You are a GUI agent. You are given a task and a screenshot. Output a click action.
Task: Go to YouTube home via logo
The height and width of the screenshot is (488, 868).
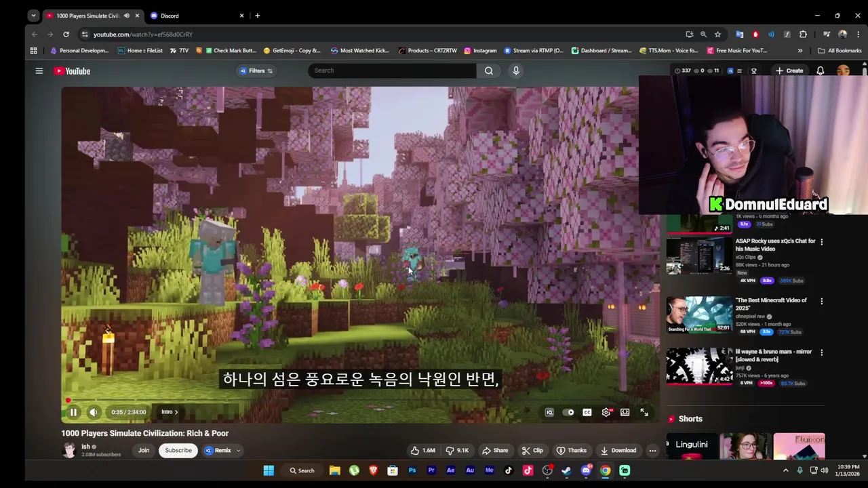pos(72,70)
